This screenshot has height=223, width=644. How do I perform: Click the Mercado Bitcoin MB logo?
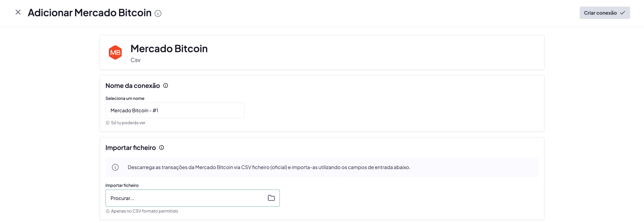click(x=115, y=52)
